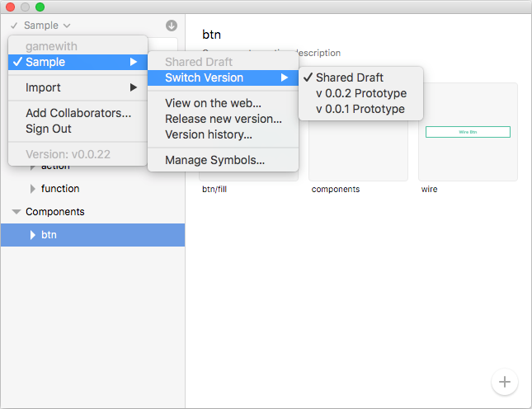Choose Sign Out from the menu

point(78,129)
